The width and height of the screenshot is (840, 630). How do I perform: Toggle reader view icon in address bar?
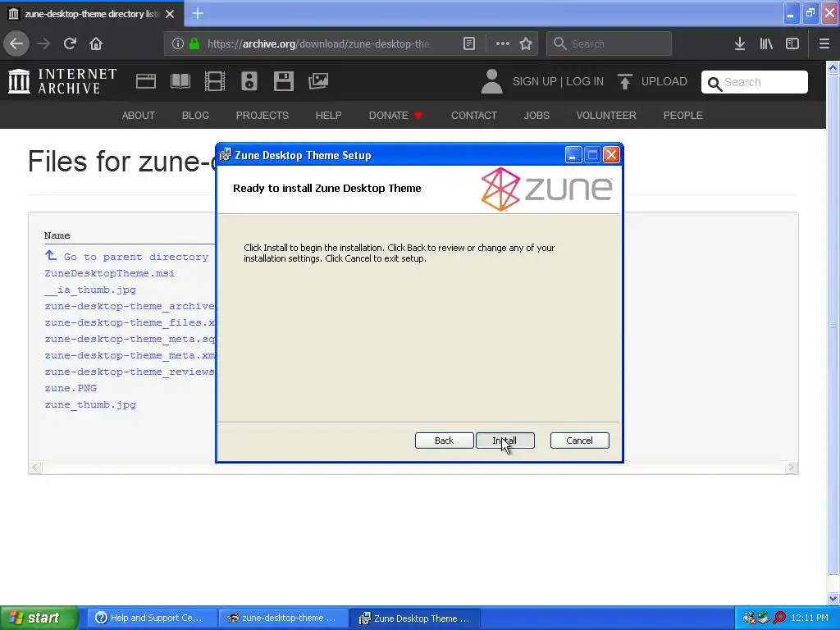tap(468, 44)
